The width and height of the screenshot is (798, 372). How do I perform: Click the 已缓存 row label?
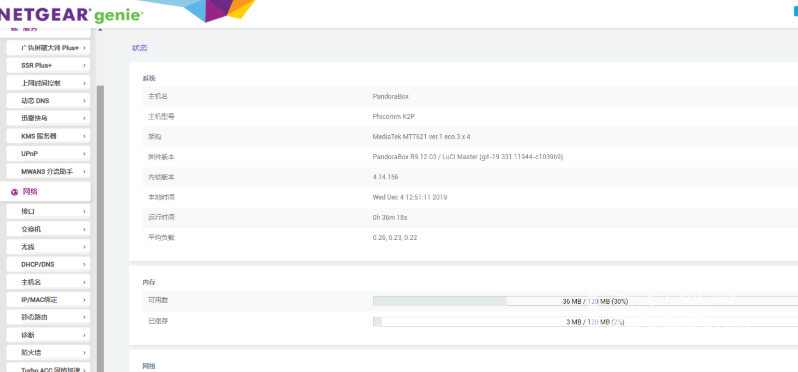(x=158, y=322)
